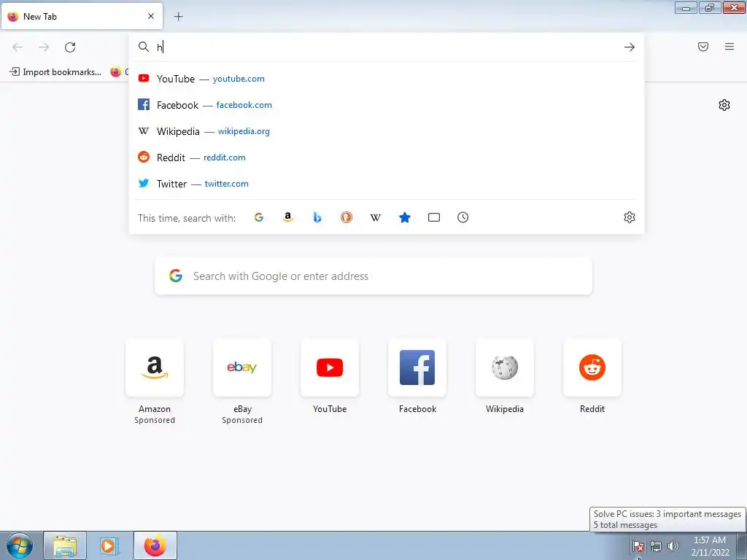The image size is (747, 560).
Task: Open Save to Pocket button
Action: (703, 47)
